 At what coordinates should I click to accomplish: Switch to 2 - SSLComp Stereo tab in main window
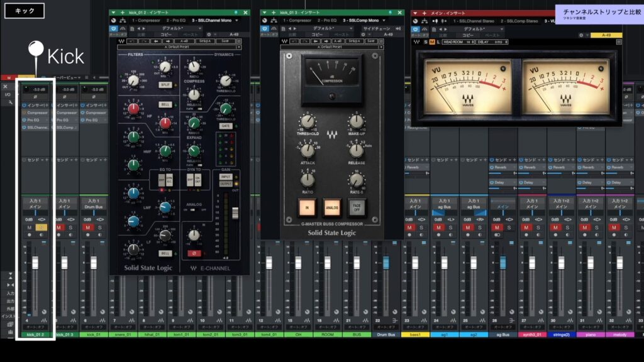[x=519, y=21]
